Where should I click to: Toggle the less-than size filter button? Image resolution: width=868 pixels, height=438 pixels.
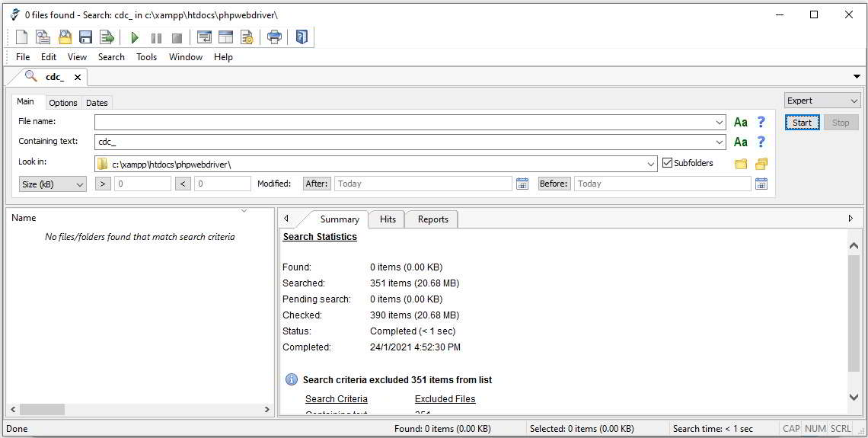click(183, 184)
